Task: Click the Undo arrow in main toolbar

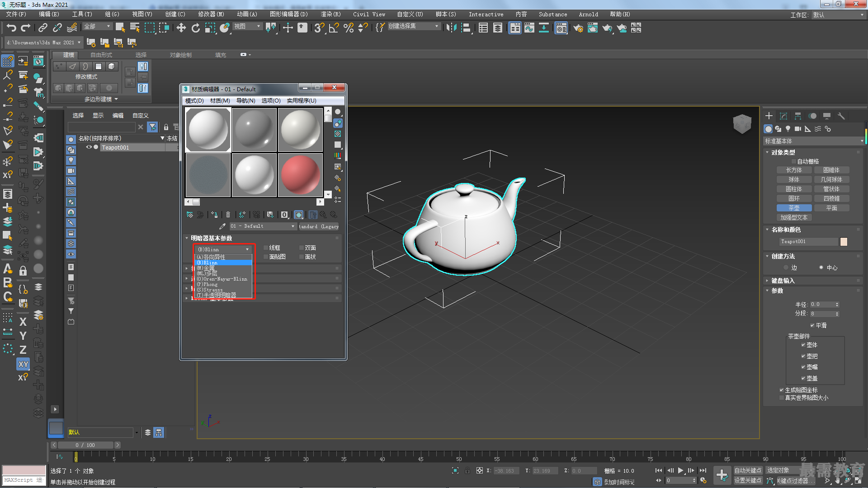Action: pyautogui.click(x=11, y=28)
